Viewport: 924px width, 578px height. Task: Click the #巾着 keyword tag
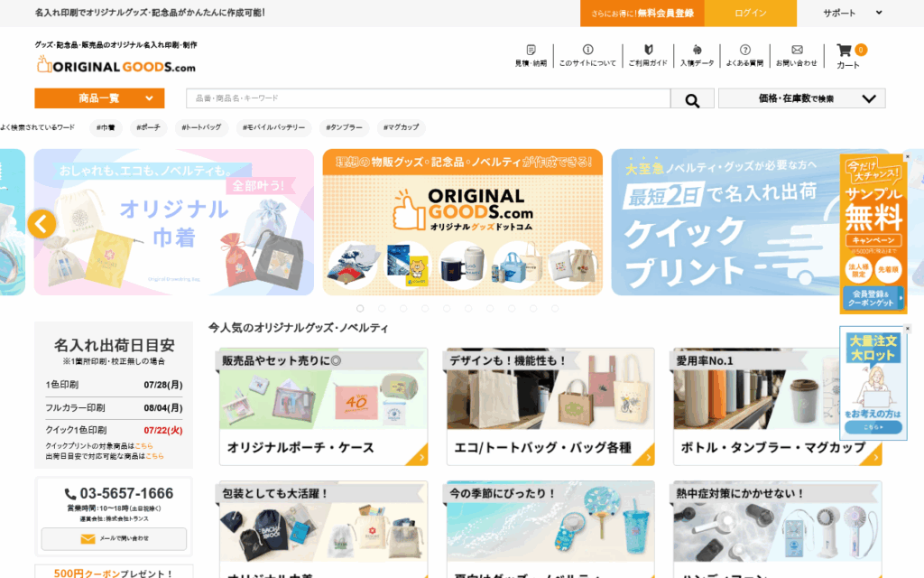coord(106,127)
